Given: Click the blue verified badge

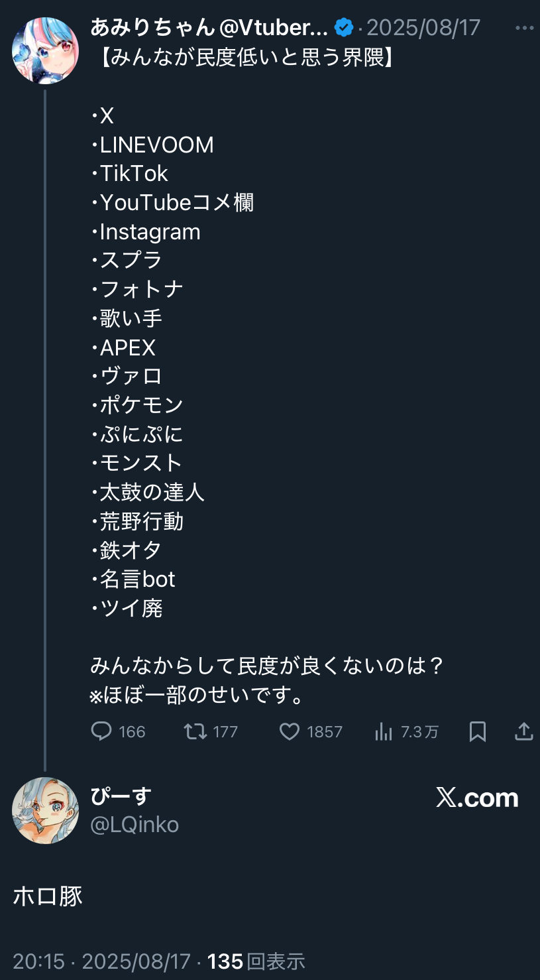Looking at the screenshot, I should pyautogui.click(x=344, y=28).
